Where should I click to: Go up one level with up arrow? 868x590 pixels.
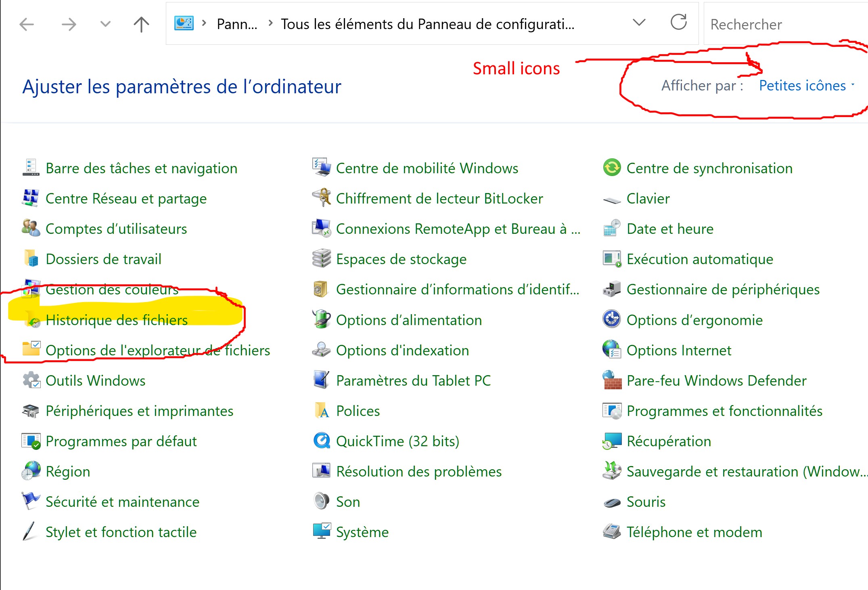[x=141, y=24]
